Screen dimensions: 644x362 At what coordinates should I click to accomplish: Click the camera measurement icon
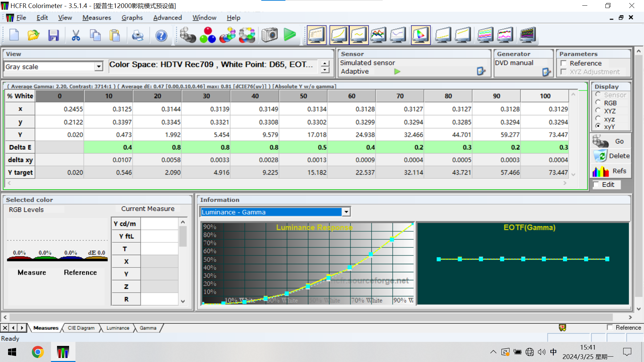[x=270, y=35]
